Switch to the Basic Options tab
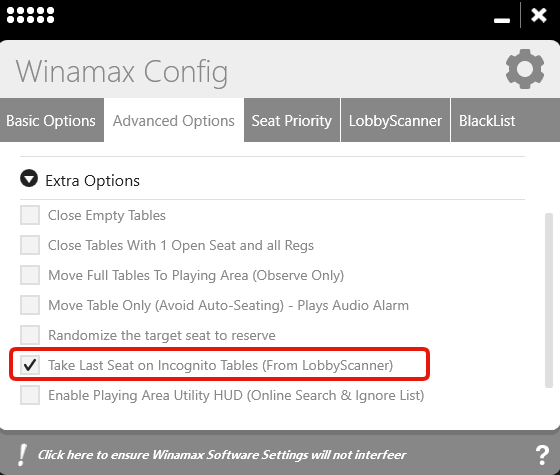The width and height of the screenshot is (560, 475). coord(52,120)
